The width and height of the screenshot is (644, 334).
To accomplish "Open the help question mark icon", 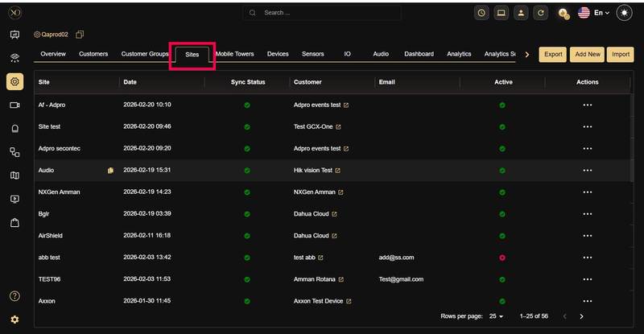I will click(x=14, y=296).
